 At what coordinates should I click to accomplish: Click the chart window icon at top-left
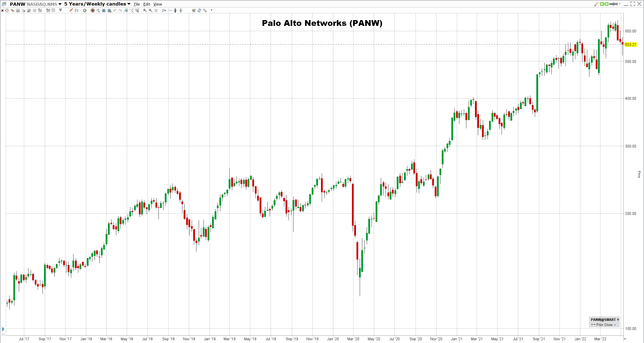pos(4,4)
